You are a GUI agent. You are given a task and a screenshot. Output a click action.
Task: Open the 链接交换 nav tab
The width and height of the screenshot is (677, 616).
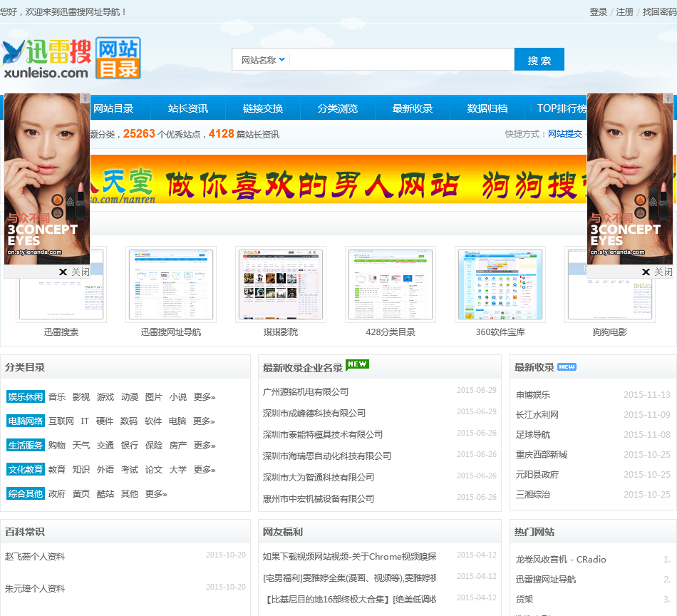click(263, 108)
